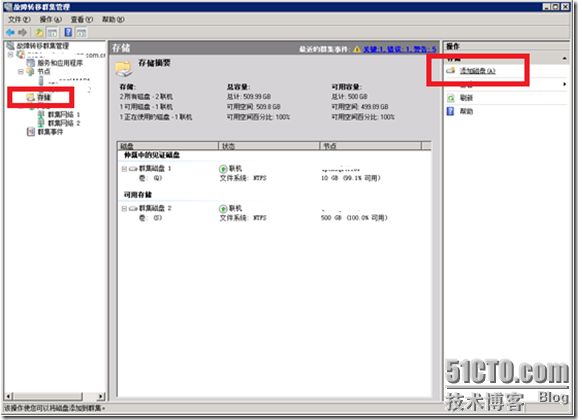
Task: Click the online status icon of 群集磁盘 2
Action: (223, 209)
